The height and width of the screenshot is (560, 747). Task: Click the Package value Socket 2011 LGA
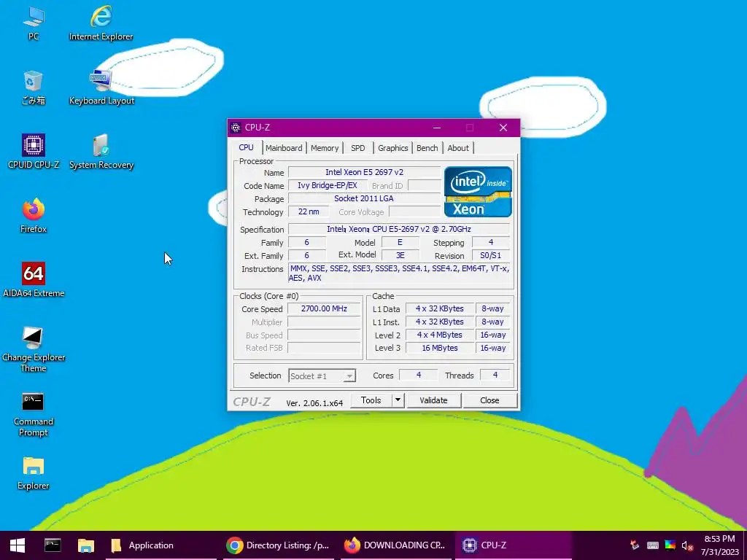[365, 198]
